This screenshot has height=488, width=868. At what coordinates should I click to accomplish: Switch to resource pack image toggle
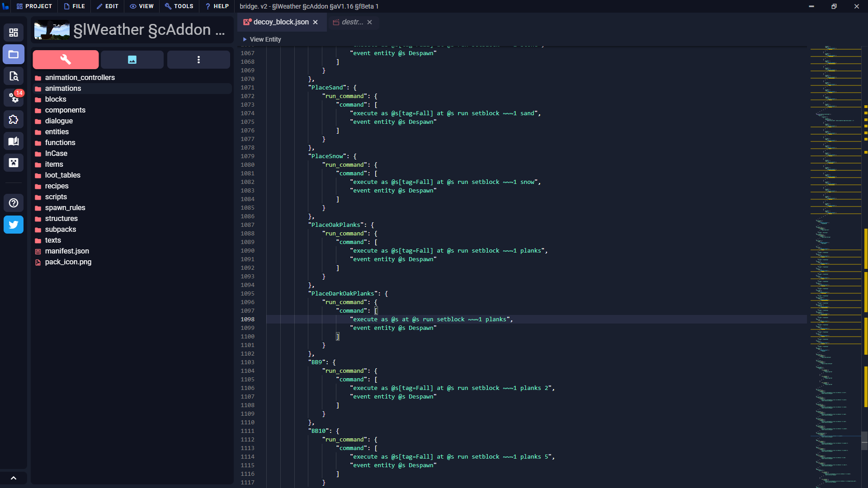(x=132, y=60)
